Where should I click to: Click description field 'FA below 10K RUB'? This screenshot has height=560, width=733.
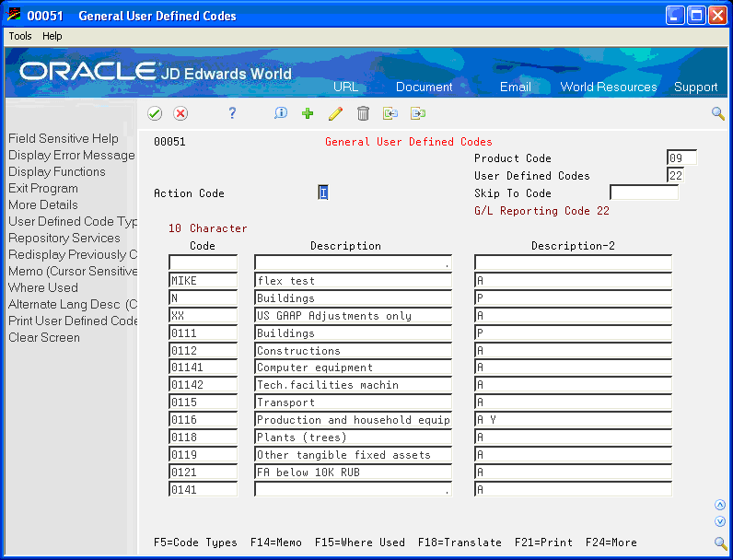(x=353, y=472)
